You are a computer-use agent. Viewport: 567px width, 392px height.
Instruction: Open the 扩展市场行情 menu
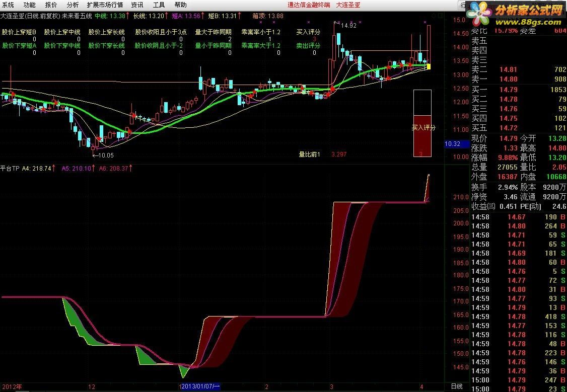105,5
